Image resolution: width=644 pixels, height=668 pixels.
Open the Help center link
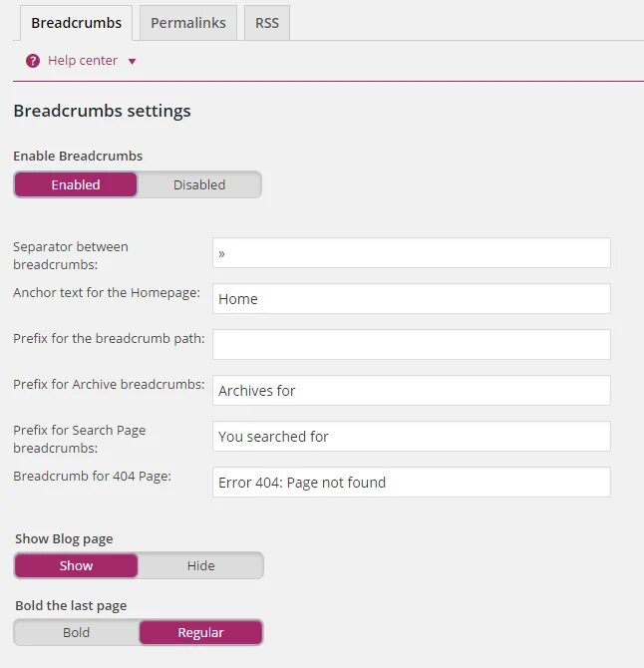click(x=82, y=61)
